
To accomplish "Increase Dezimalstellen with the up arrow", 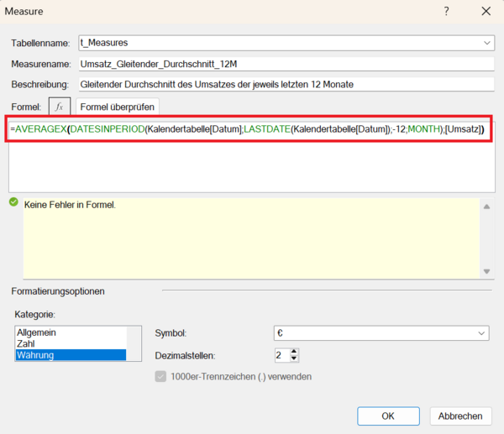I will (x=294, y=351).
